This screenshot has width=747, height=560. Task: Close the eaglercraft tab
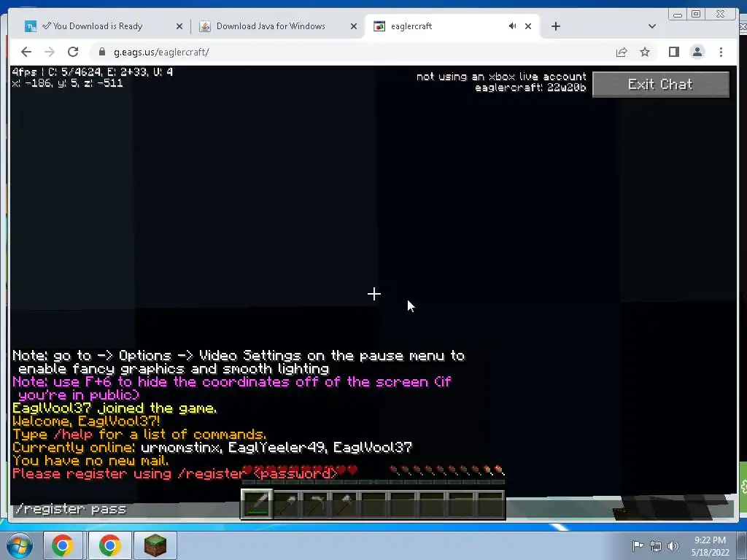(x=528, y=26)
